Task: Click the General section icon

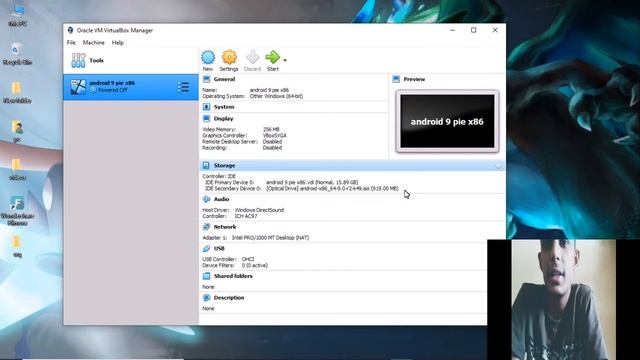Action: (x=207, y=79)
